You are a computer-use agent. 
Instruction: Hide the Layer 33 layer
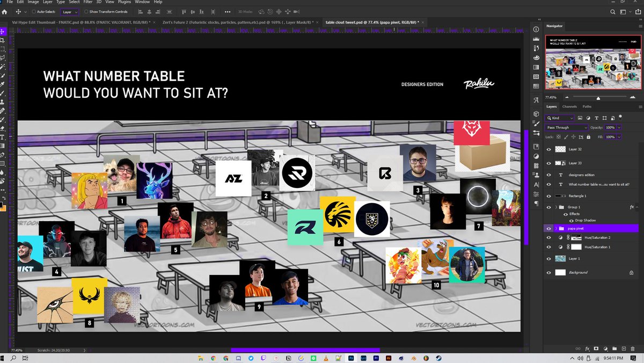548,163
